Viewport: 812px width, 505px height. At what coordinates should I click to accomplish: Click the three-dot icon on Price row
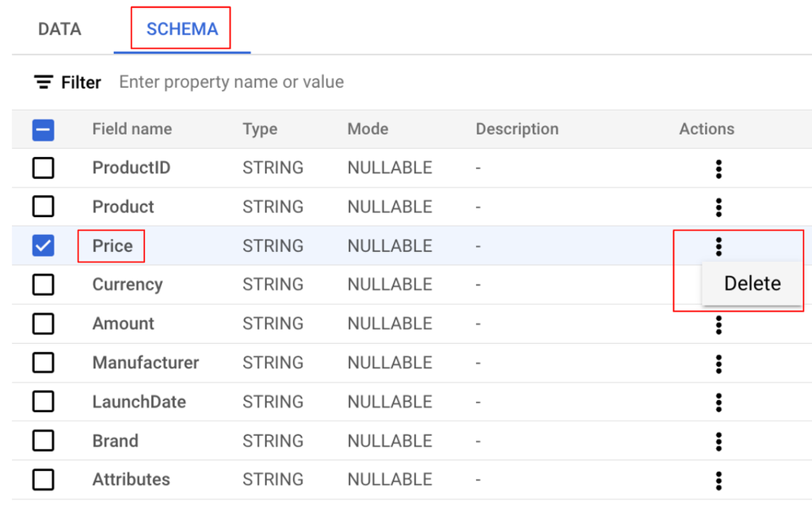coord(718,246)
